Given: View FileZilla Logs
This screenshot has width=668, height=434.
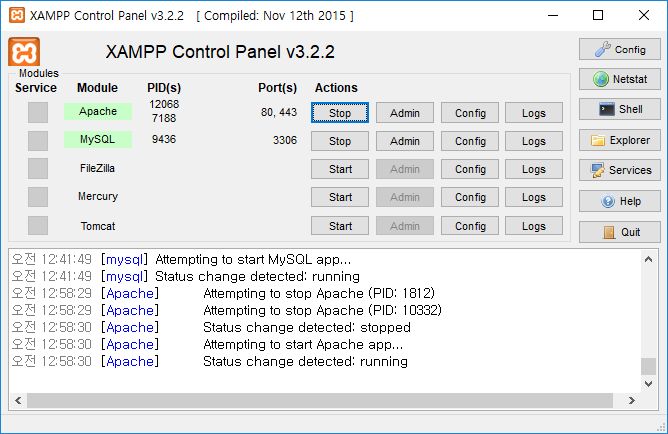Looking at the screenshot, I should click(534, 169).
